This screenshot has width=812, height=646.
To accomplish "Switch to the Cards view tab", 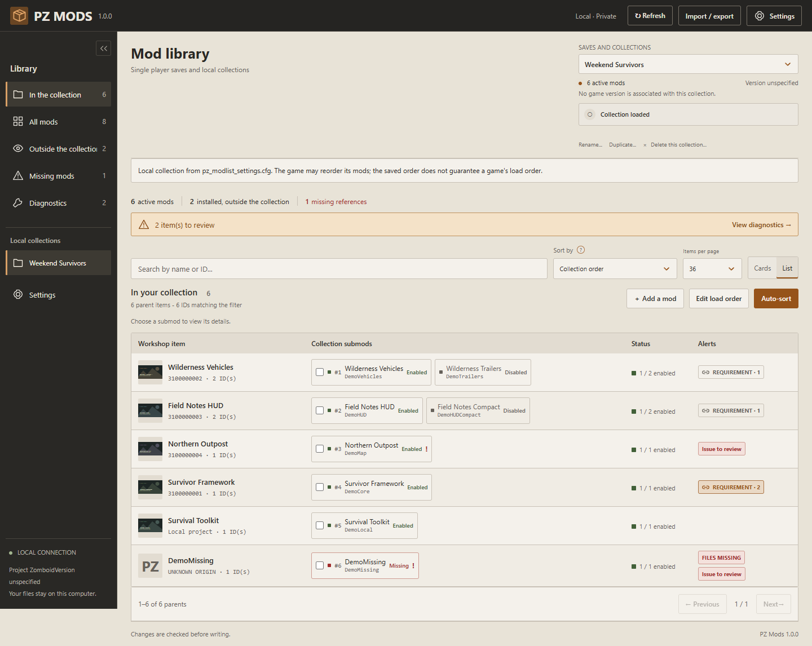I will point(762,268).
